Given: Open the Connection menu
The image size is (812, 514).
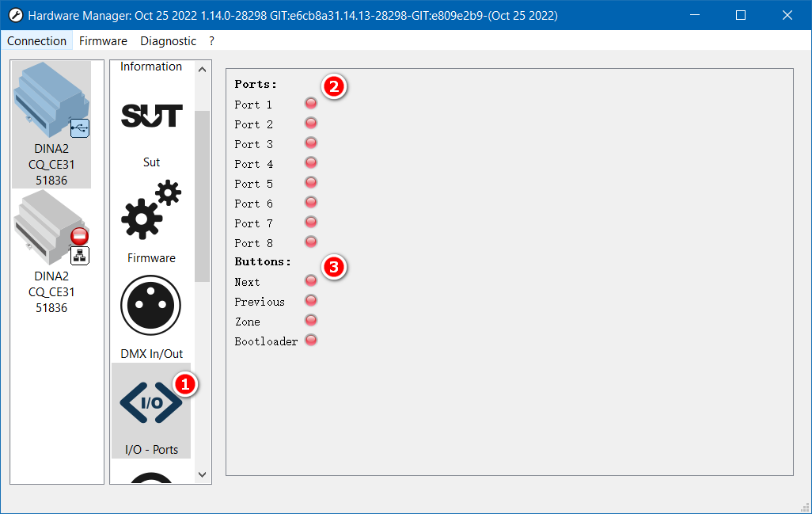Looking at the screenshot, I should [37, 41].
